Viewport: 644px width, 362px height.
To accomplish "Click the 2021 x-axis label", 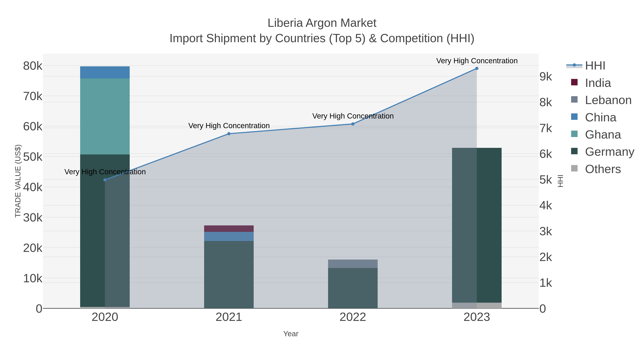I will [x=229, y=317].
